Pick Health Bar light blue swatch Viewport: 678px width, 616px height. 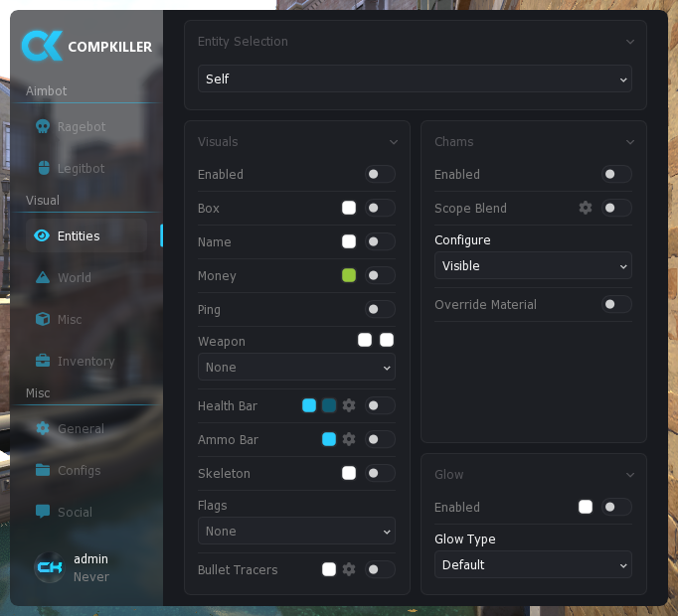tap(309, 405)
